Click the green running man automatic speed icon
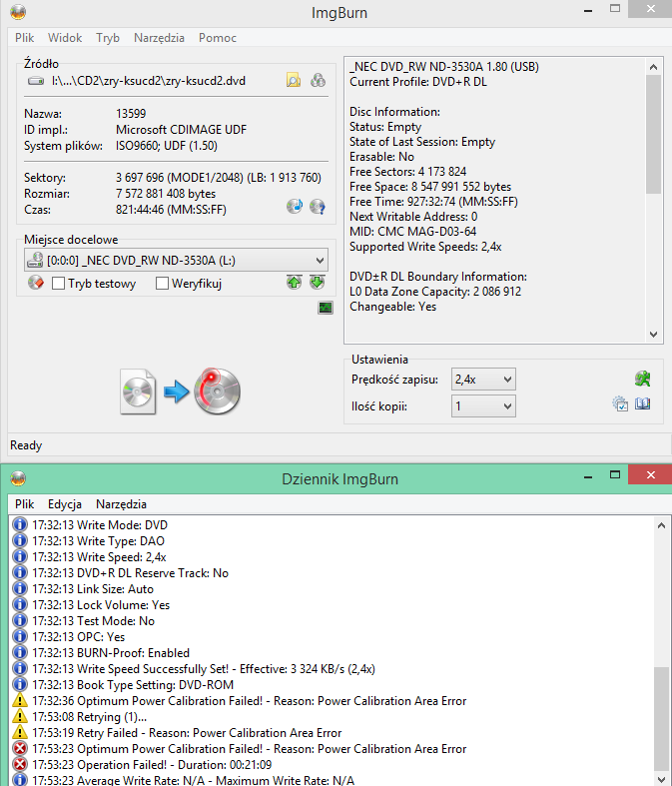Screen dimensions: 672x786 pyautogui.click(x=642, y=379)
